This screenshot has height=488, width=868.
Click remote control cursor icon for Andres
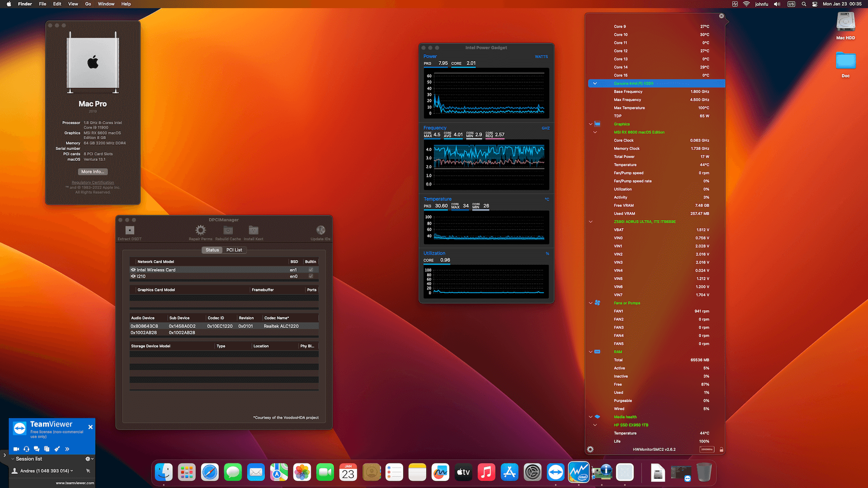(88, 471)
